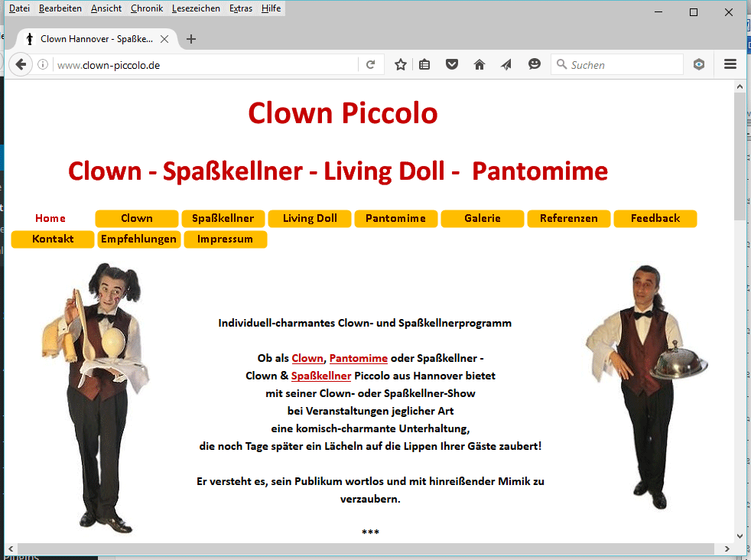Open the Impressum page button
751x560 pixels.
pyautogui.click(x=225, y=239)
